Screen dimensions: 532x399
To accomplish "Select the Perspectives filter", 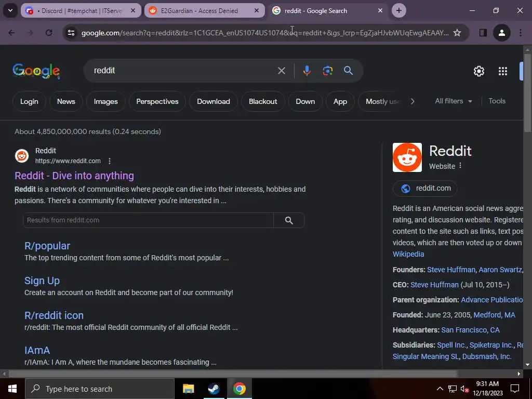I will pos(157,101).
